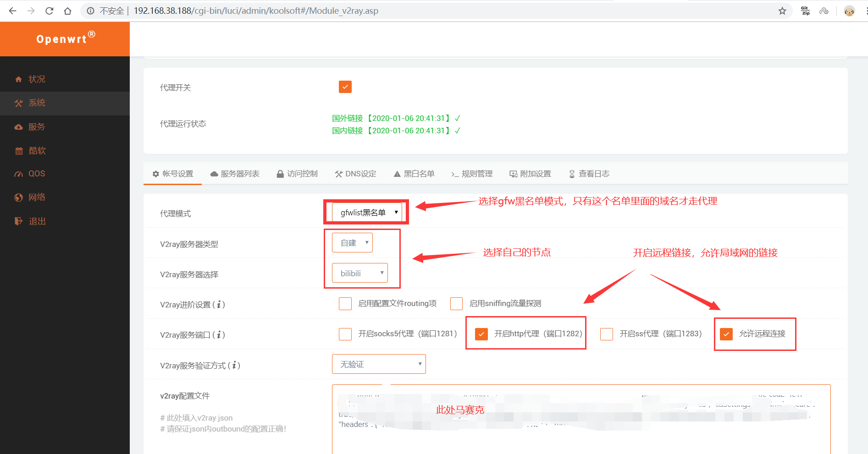Switch to the DNS设定 tab
868x454 pixels.
pyautogui.click(x=355, y=174)
